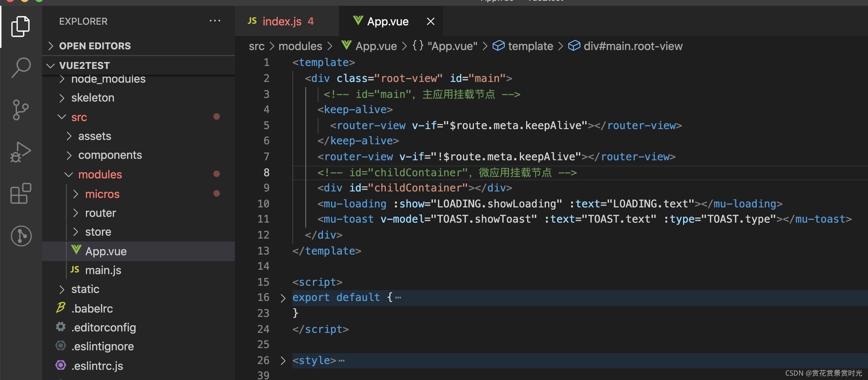
Task: Expand the assets folder
Action: [139, 136]
